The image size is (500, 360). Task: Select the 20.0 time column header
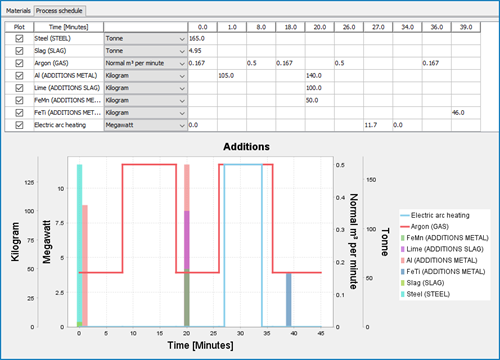(320, 27)
